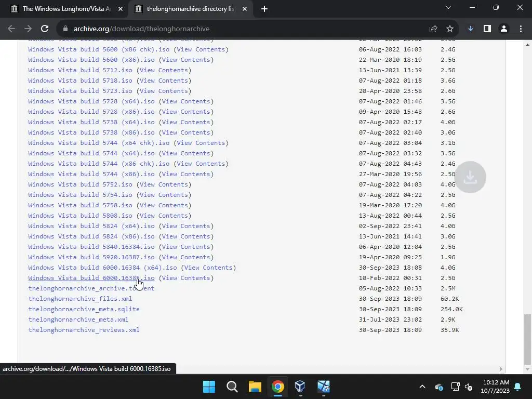Click the muted volume tray icon

point(469,387)
